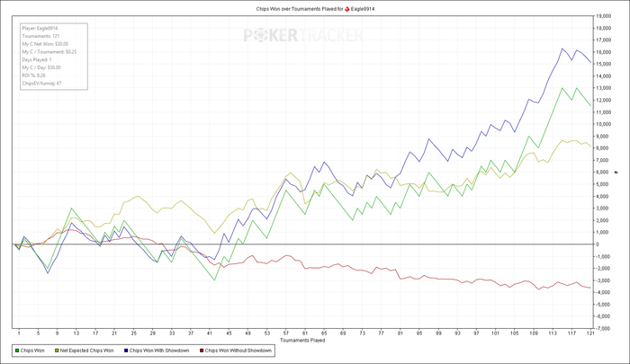630x364 pixels.
Task: Click the 'My C / Day: $30.00' line
Action: pos(41,67)
